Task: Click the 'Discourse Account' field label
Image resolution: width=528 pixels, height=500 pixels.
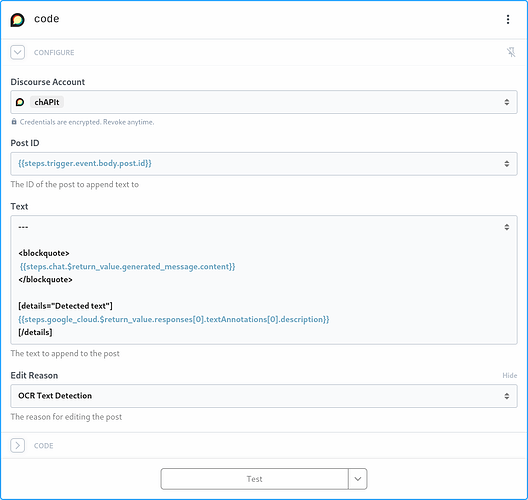Action: click(47, 82)
